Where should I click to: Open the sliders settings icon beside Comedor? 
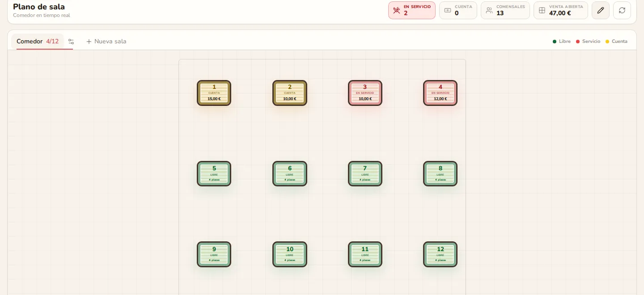click(x=71, y=42)
